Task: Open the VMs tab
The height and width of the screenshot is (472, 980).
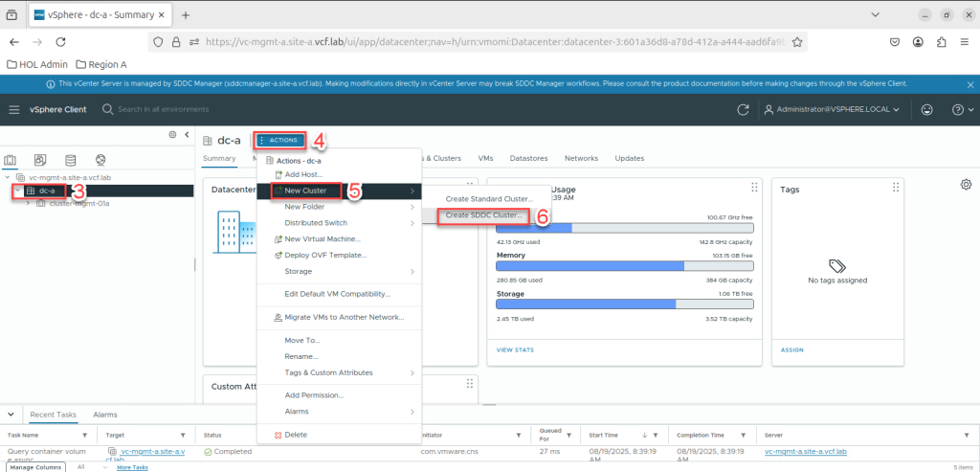Action: click(x=485, y=158)
